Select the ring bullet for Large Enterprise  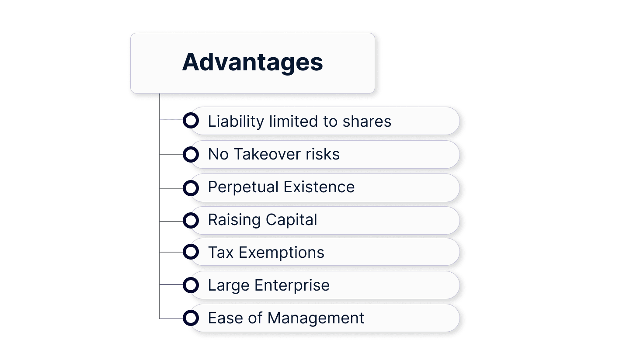[x=191, y=285]
